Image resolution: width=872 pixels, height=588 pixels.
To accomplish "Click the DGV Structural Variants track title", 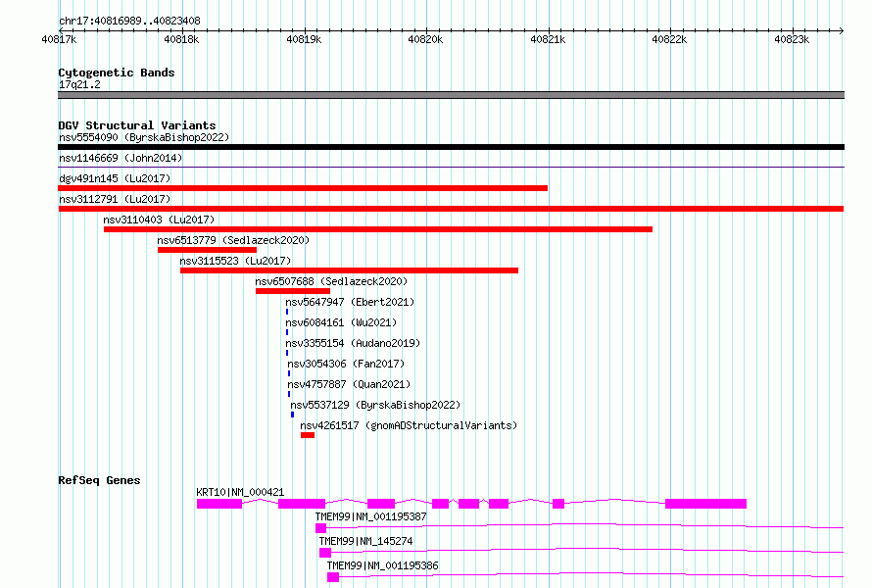I will click(137, 125).
